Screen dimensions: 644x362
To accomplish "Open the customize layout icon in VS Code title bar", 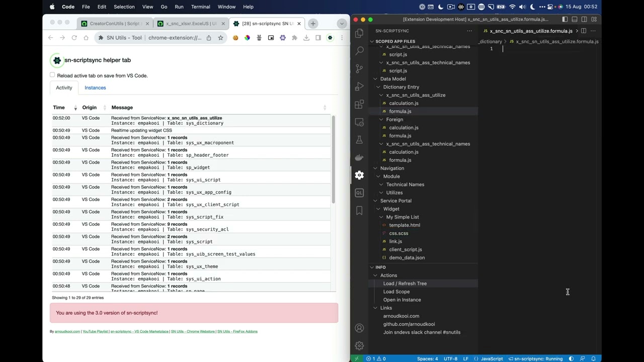I will 594,19.
